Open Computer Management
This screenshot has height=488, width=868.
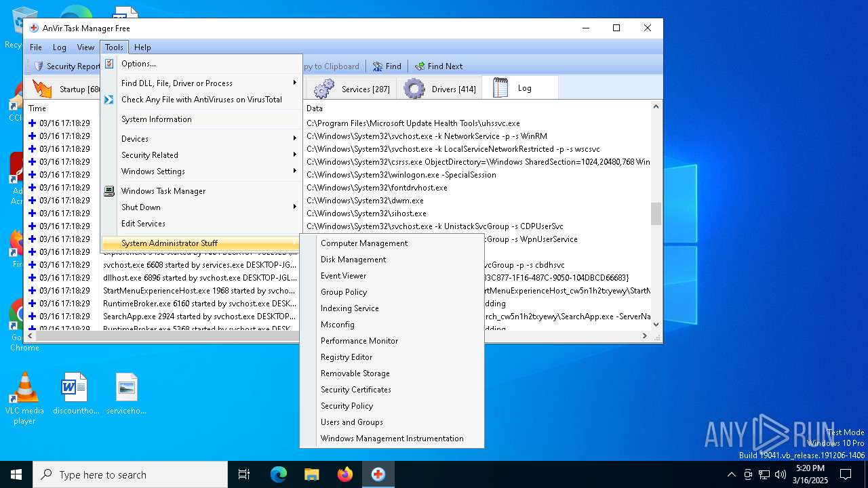click(x=392, y=243)
